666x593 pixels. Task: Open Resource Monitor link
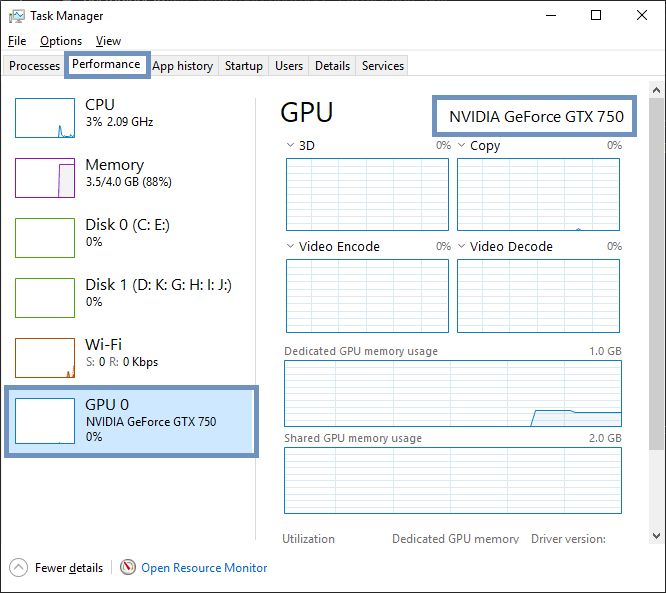204,568
